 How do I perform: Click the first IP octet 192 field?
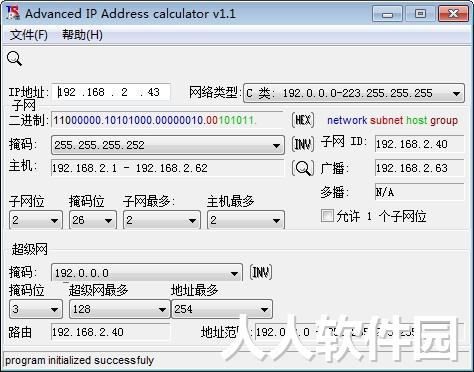pyautogui.click(x=68, y=92)
